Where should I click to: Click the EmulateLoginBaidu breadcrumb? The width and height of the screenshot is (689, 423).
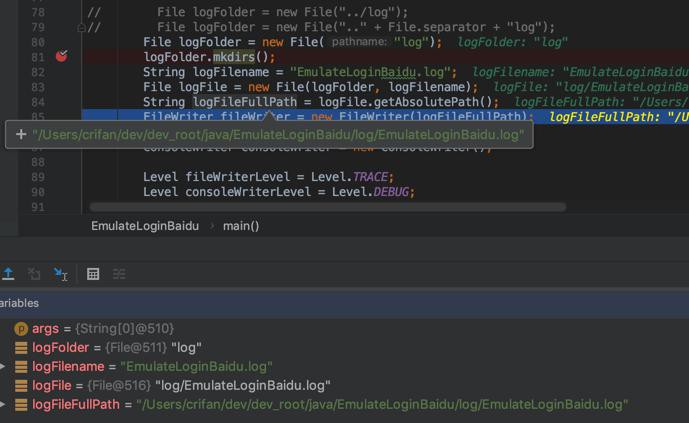click(x=145, y=226)
